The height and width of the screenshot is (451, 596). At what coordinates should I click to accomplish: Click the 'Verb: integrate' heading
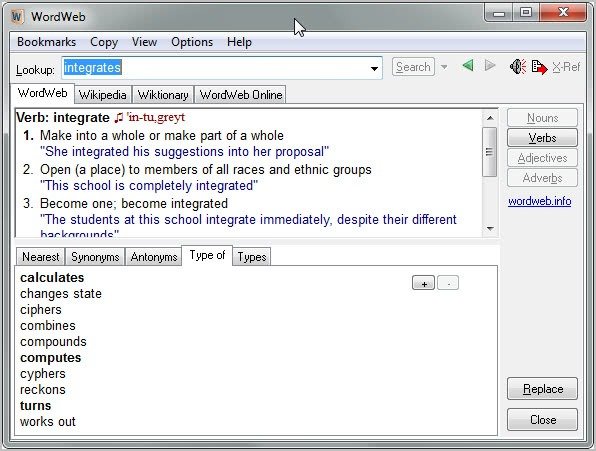[63, 118]
